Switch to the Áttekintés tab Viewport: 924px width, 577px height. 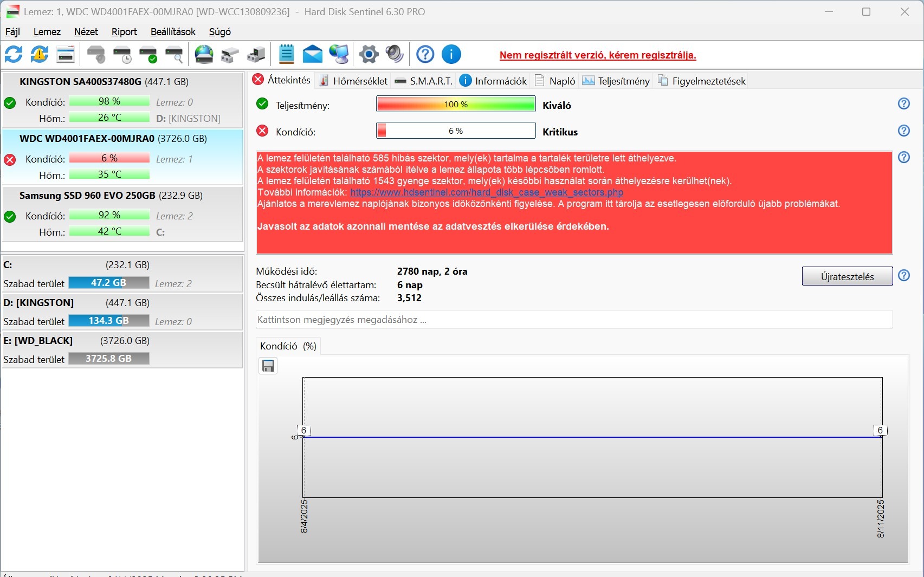click(282, 80)
